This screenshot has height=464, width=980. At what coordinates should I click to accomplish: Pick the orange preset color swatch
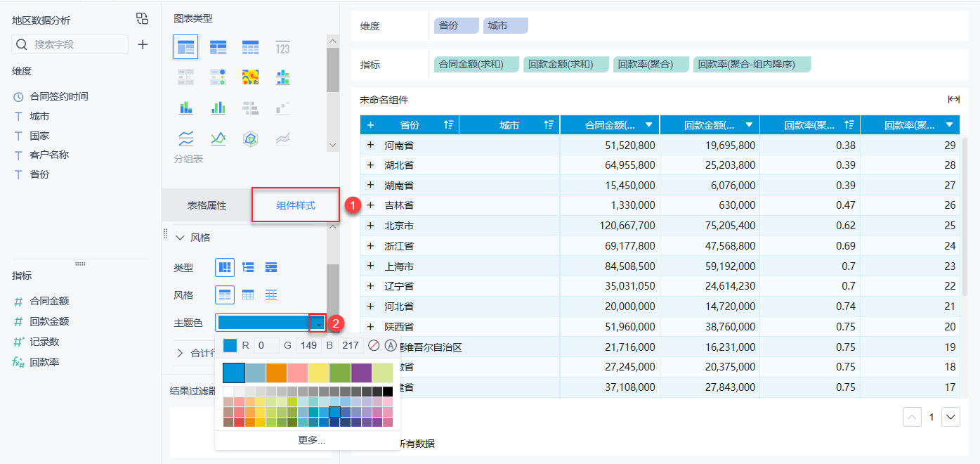click(276, 373)
